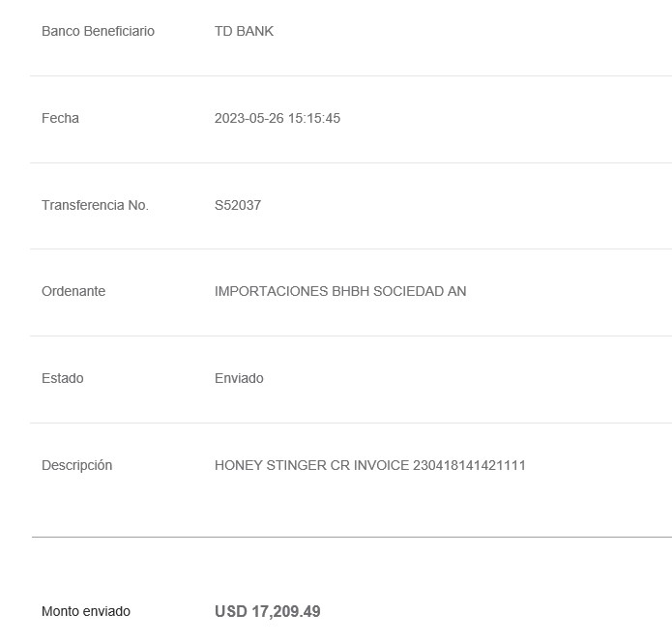This screenshot has height=643, width=672.
Task: Click the Monto enviado label
Action: [x=86, y=611]
